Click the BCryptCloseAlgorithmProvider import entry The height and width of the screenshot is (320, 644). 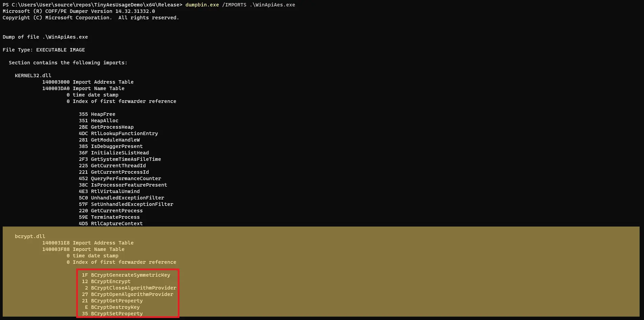pos(131,288)
